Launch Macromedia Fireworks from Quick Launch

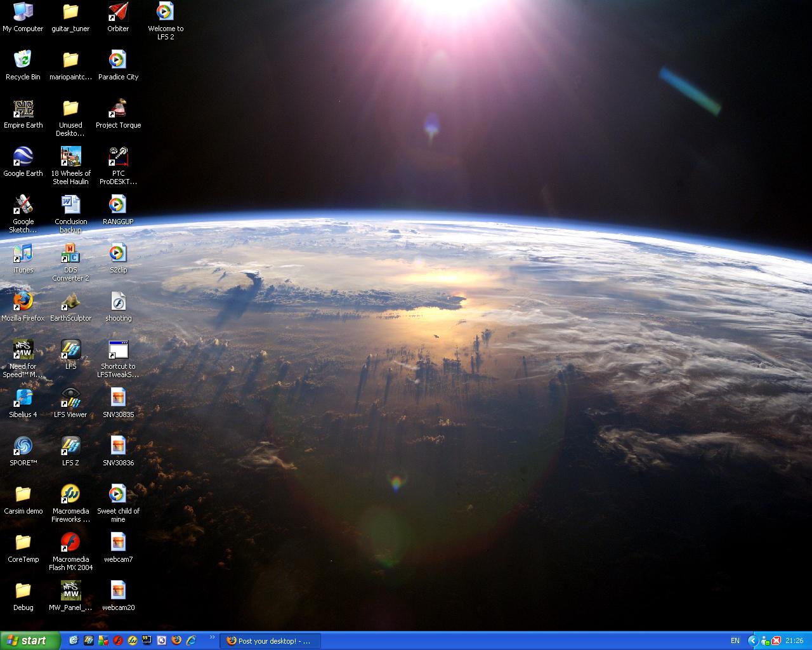[x=133, y=640]
